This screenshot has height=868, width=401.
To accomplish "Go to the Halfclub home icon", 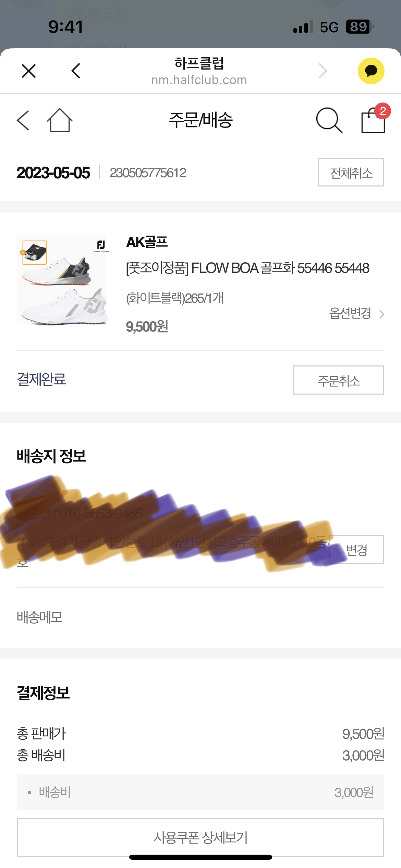I will tap(60, 120).
